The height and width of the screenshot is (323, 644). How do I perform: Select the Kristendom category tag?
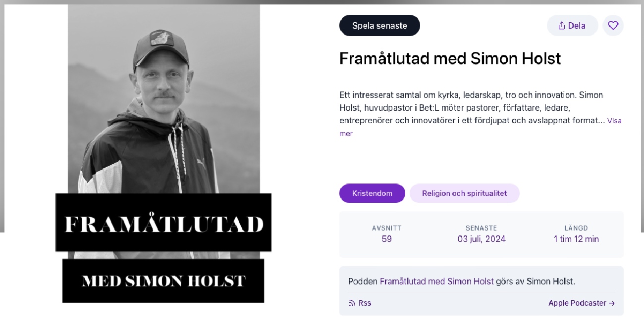tap(372, 193)
